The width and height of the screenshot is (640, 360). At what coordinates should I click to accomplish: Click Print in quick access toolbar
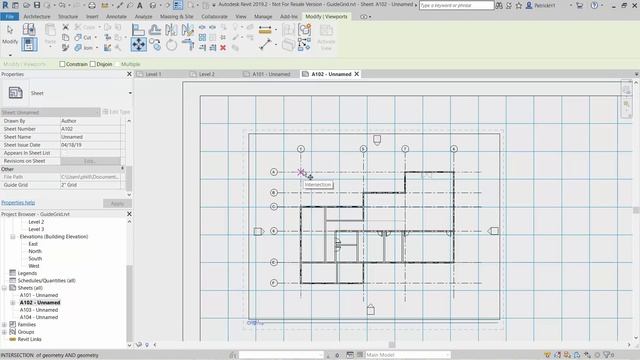tap(92, 5)
